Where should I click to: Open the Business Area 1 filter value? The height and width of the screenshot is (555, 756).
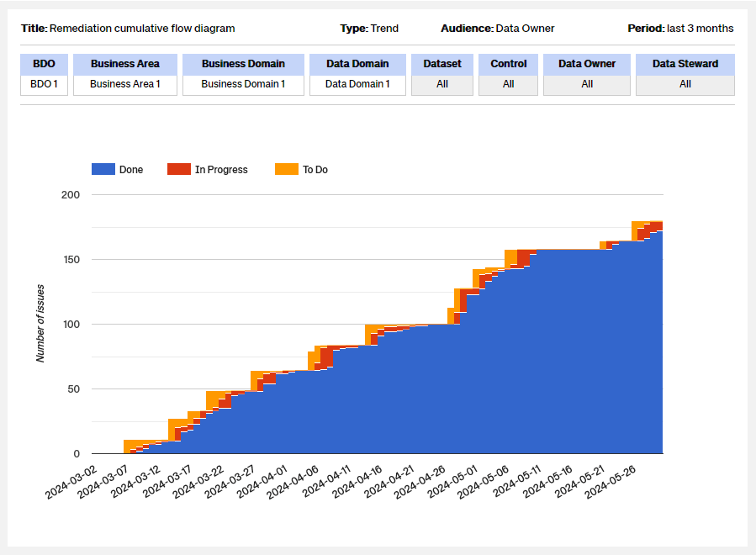tap(124, 84)
